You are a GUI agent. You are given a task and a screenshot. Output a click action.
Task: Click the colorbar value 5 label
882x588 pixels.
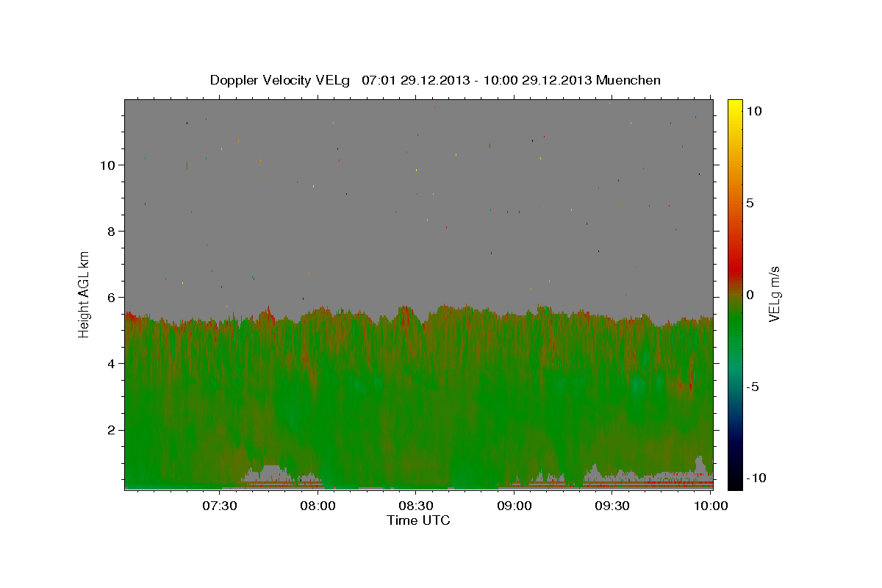click(x=750, y=203)
